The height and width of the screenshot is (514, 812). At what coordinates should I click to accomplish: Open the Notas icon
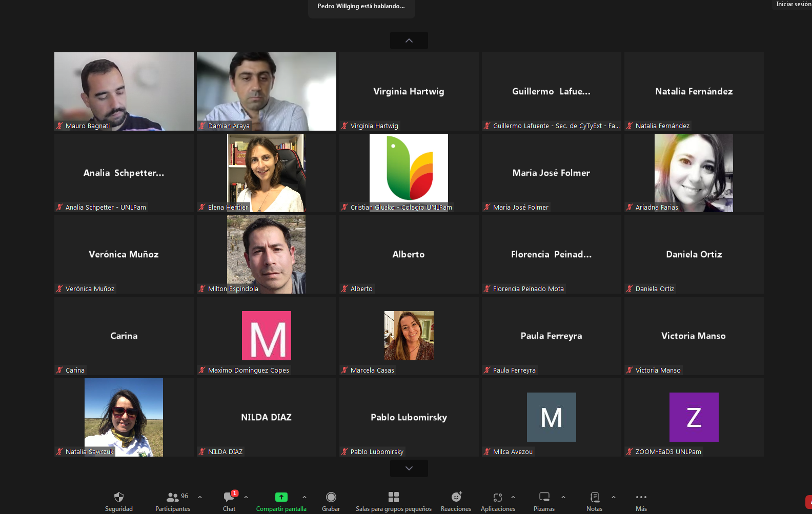595,497
